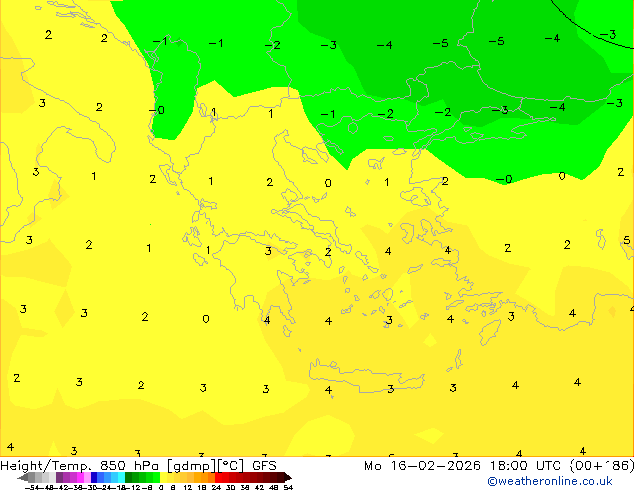Click the grey left arrow of colour scale
Viewport: 634px width, 490px height.
point(22,477)
